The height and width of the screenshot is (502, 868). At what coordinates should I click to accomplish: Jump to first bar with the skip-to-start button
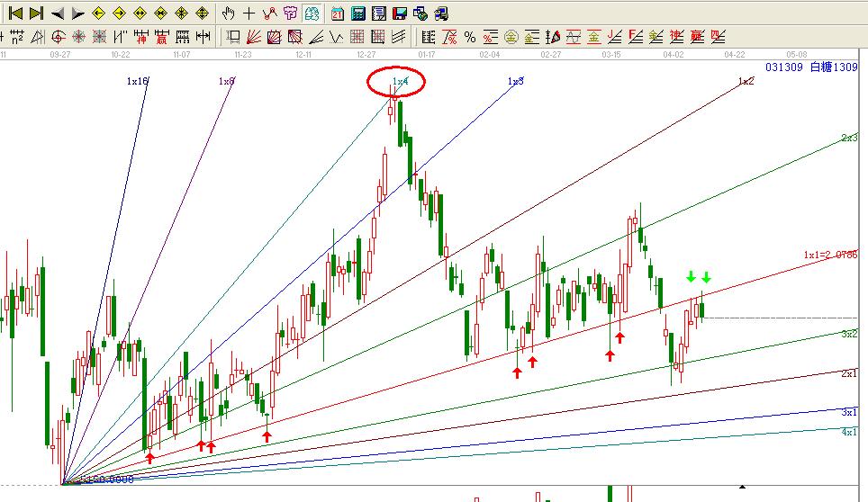coord(15,13)
